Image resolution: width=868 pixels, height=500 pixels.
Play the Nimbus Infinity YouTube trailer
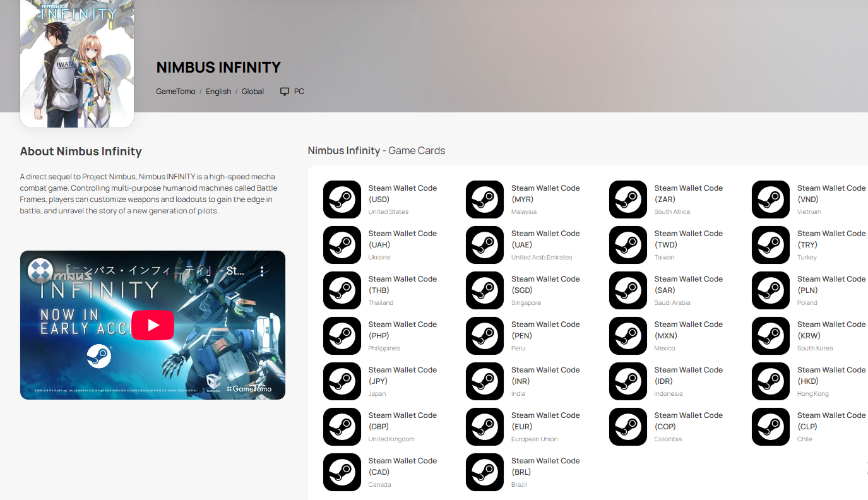click(153, 325)
